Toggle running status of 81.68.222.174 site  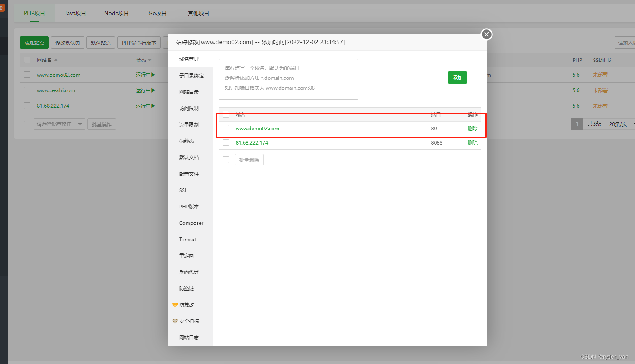point(146,106)
